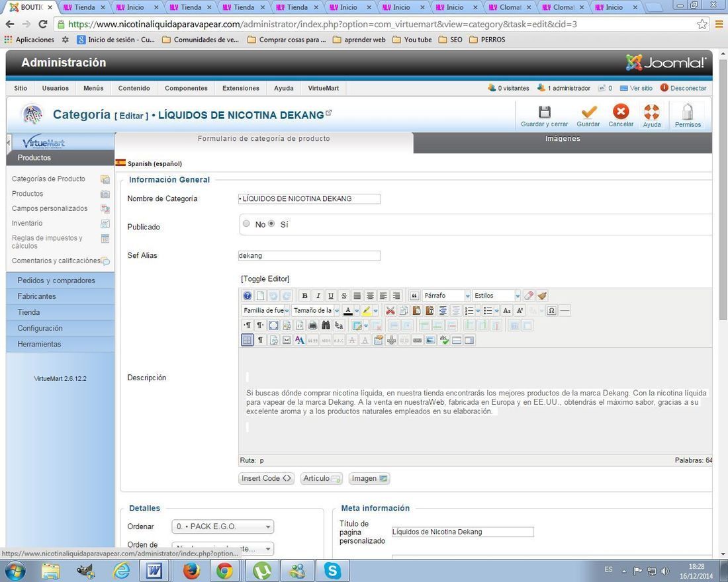This screenshot has height=582, width=728.
Task: Cut selection with scissors icon
Action: pyautogui.click(x=390, y=310)
